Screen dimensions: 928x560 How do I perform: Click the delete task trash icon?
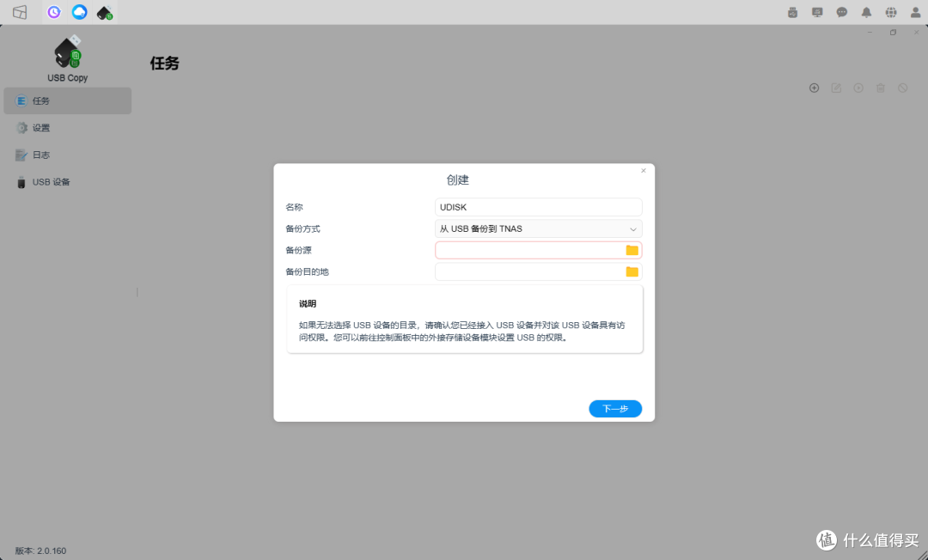click(x=881, y=88)
